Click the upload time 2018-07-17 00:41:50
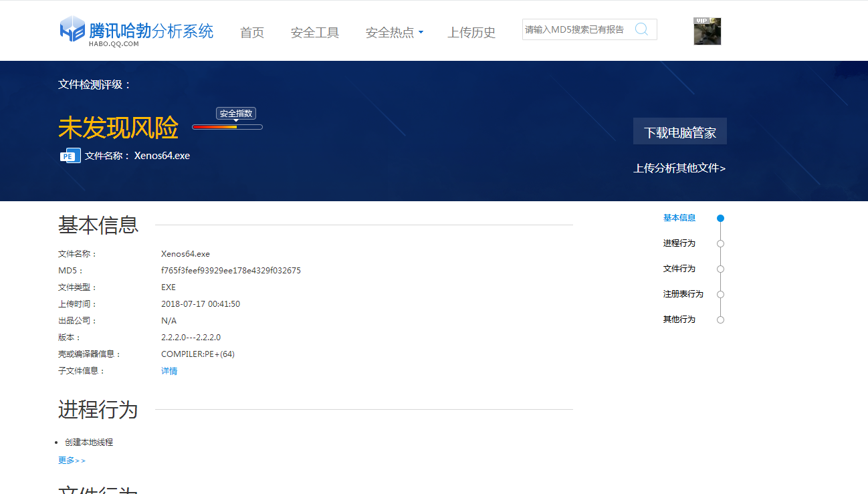Image resolution: width=868 pixels, height=494 pixels. click(201, 304)
